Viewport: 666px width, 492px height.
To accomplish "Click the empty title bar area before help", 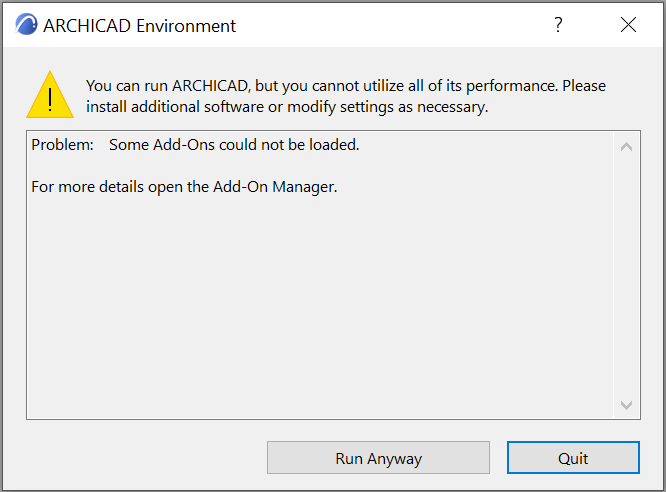I will [x=400, y=25].
